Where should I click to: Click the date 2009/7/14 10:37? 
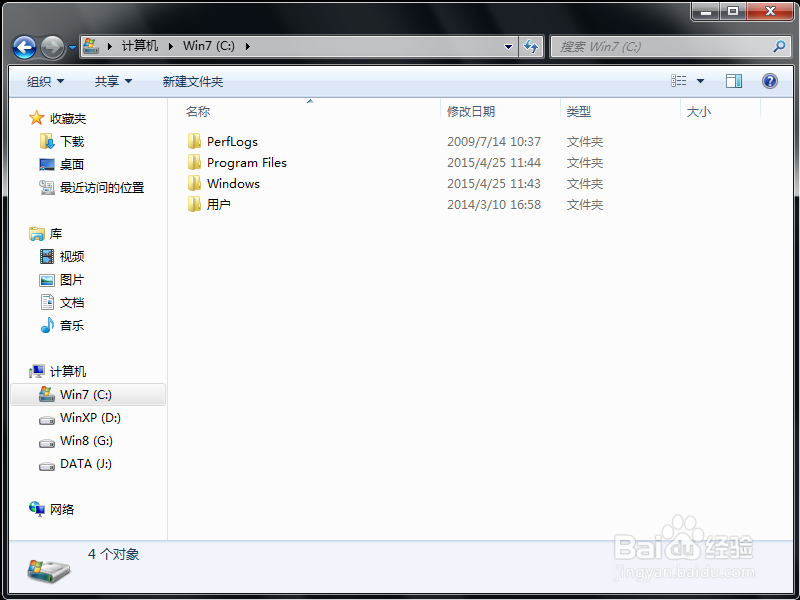(494, 141)
